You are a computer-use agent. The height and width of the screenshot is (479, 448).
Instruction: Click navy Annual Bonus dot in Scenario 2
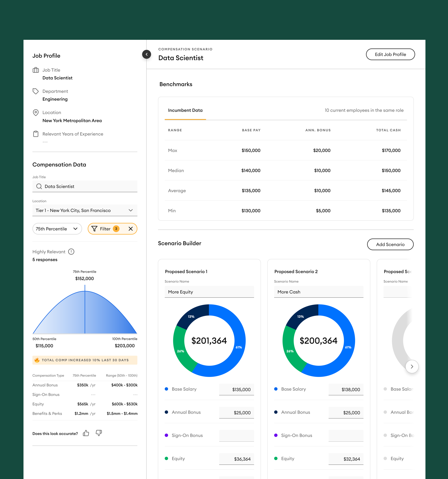click(x=276, y=412)
